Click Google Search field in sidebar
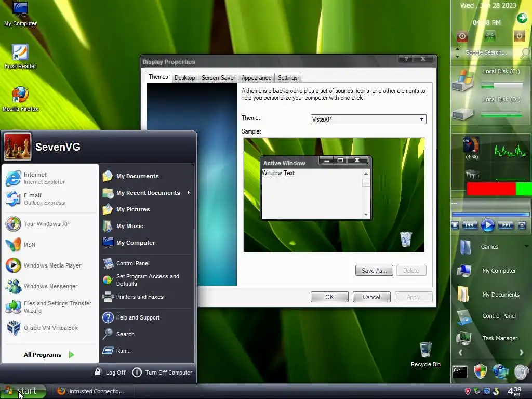The width and height of the screenshot is (532, 399). pyautogui.click(x=486, y=52)
